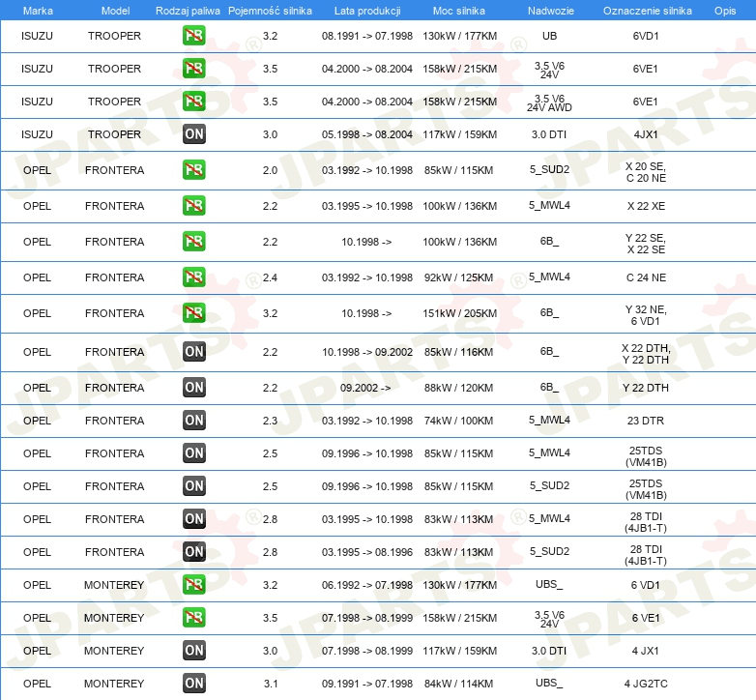Select the years cell '10.1998 -> 09.2002'

tap(367, 352)
